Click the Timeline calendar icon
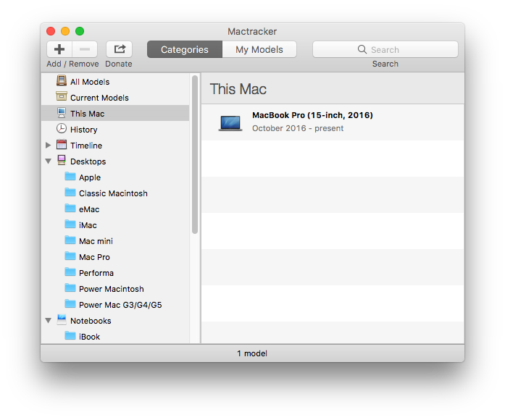The height and width of the screenshot is (420, 505). [x=62, y=145]
